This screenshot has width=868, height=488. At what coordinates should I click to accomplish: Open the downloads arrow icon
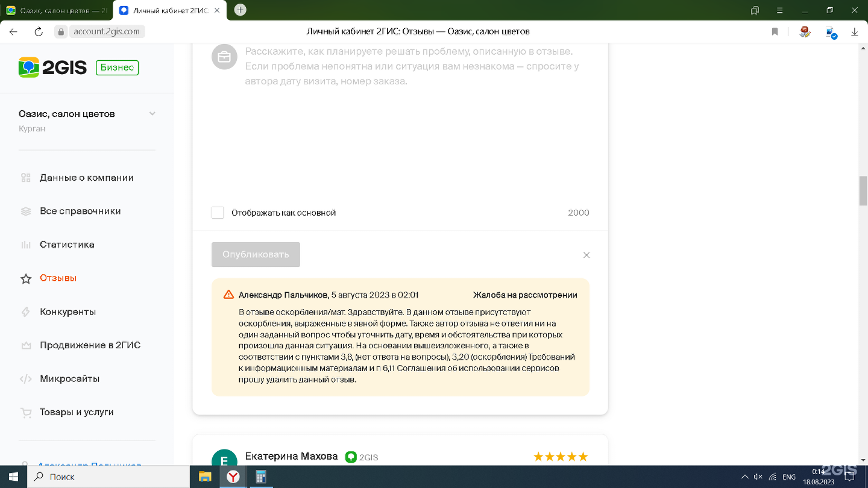pos(854,31)
